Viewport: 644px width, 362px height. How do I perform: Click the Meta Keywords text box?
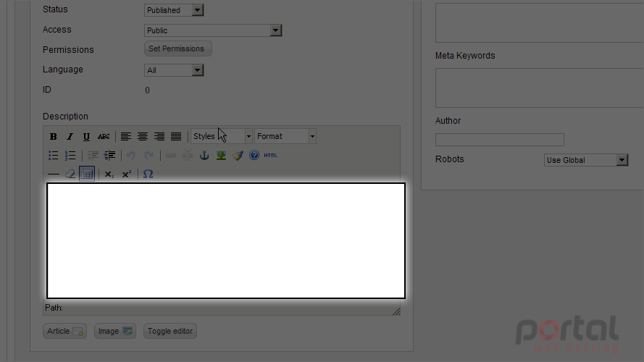540,88
